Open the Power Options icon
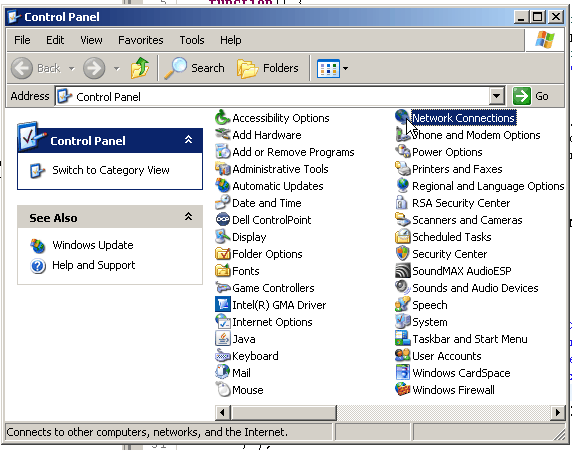Screen dimensions: 572x450 [402, 152]
